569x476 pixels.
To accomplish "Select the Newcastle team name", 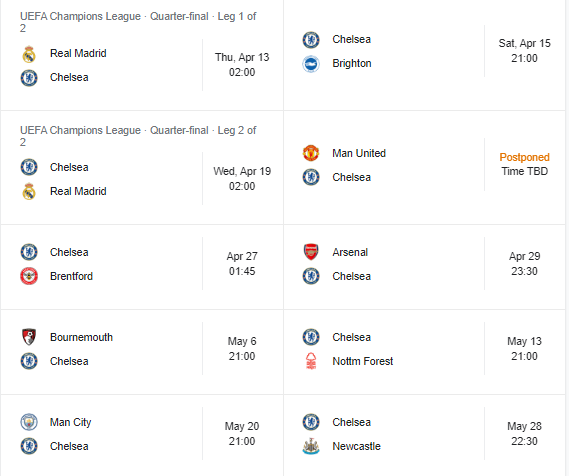I will coord(357,446).
